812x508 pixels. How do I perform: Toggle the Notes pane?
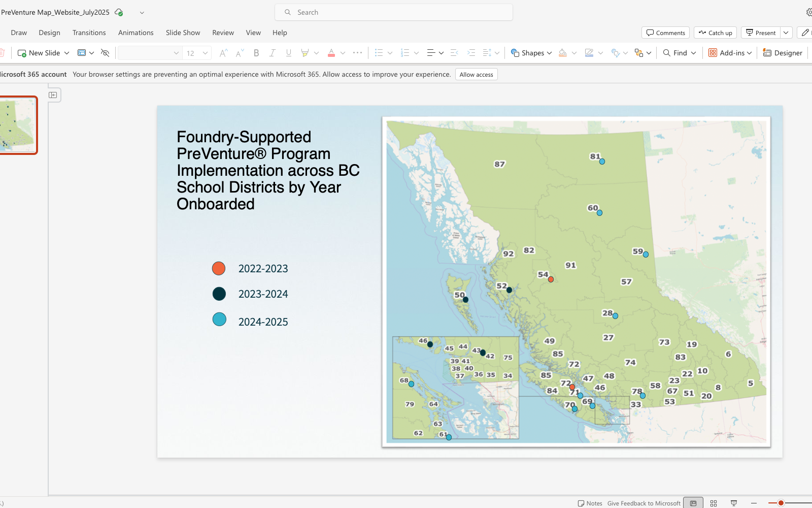[x=590, y=503]
